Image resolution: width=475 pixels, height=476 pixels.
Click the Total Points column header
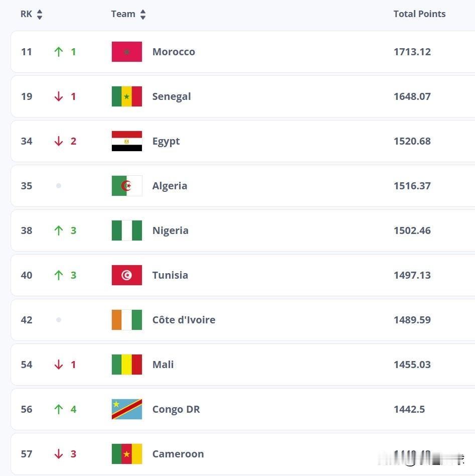click(x=419, y=14)
